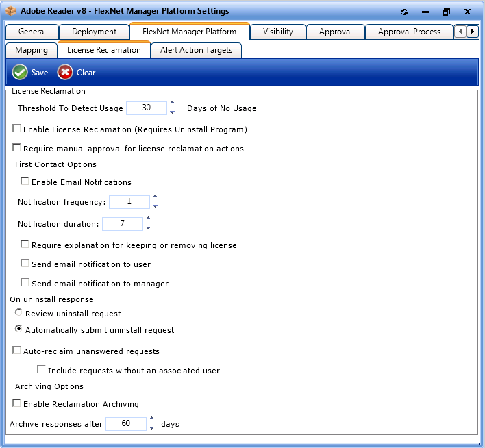Check Include requests without associated user
Viewport: 485px width, 448px height.
click(x=41, y=369)
